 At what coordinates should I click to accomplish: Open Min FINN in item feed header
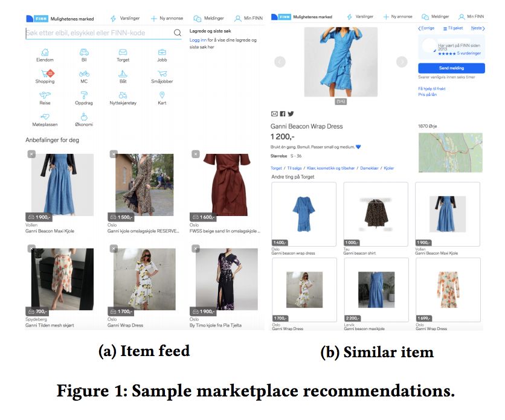coord(249,18)
